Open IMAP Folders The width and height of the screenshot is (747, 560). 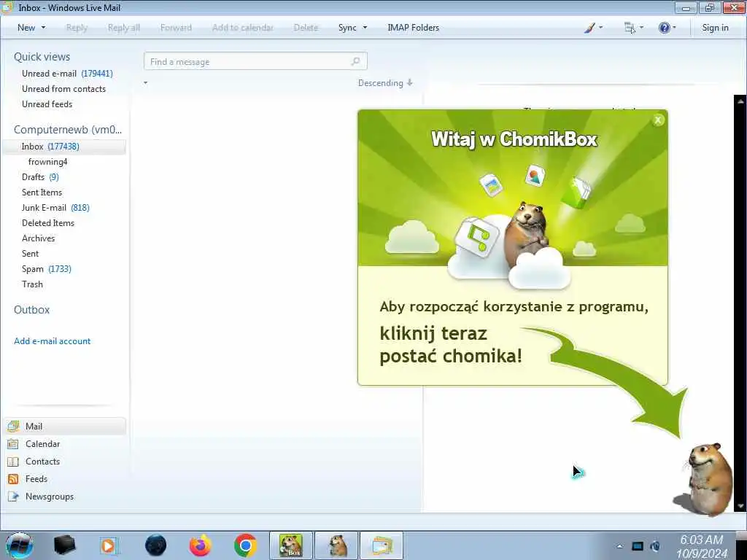(413, 28)
